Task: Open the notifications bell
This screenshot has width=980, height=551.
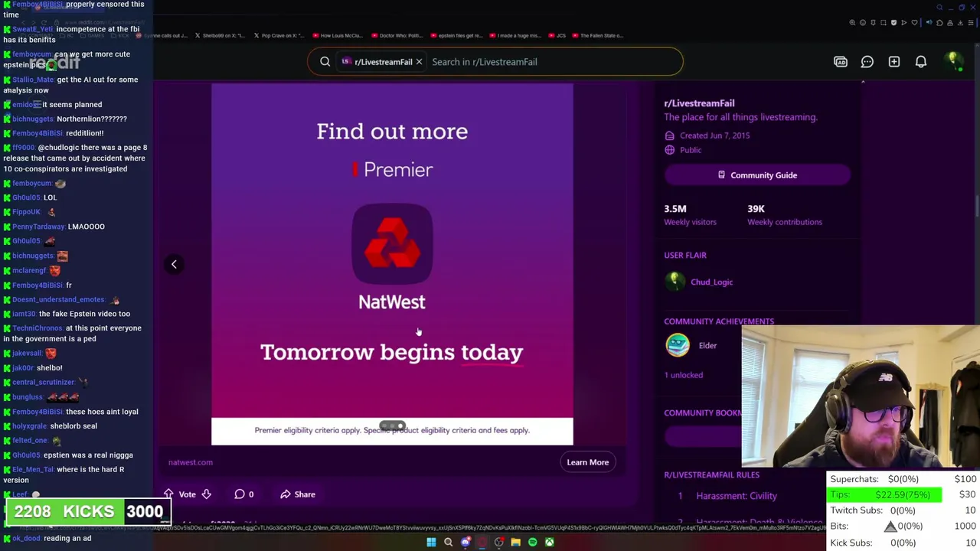Action: point(921,62)
